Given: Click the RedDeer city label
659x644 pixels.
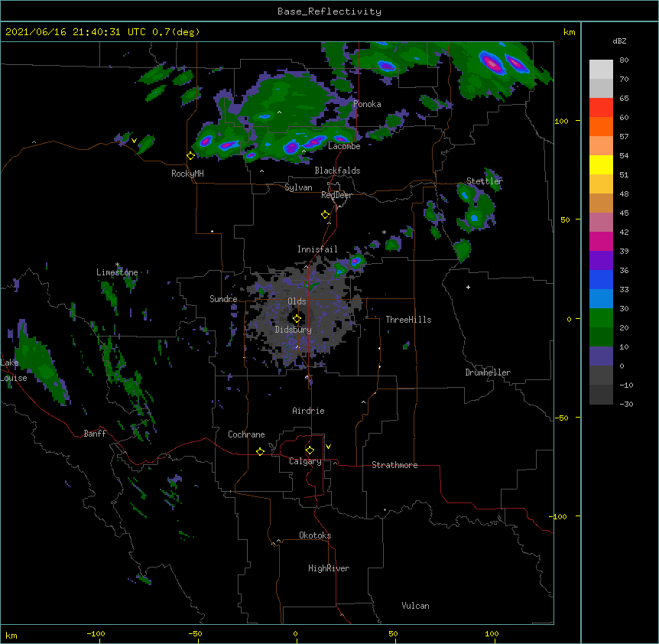Looking at the screenshot, I should 336,195.
